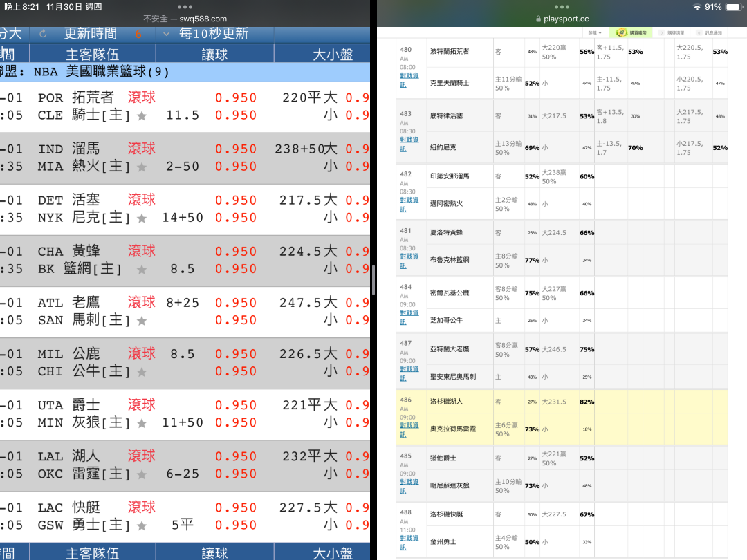The image size is (747, 560).
Task: Open 填牌清單 on playsport
Action: click(x=672, y=33)
